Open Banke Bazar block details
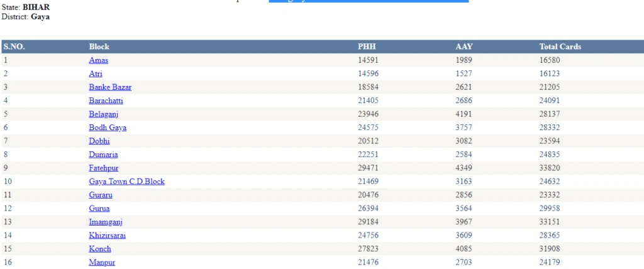Image resolution: width=644 pixels, height=269 pixels. [110, 87]
